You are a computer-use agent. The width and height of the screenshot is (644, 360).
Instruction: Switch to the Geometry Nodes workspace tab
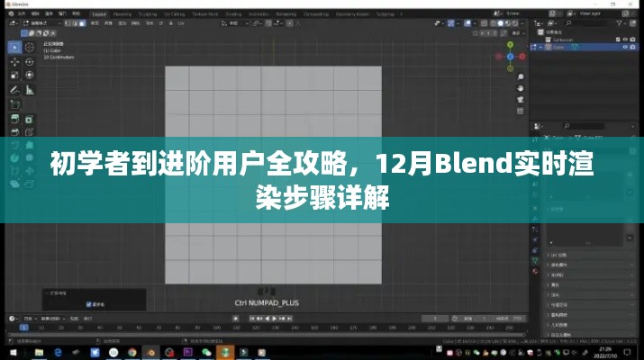point(352,14)
